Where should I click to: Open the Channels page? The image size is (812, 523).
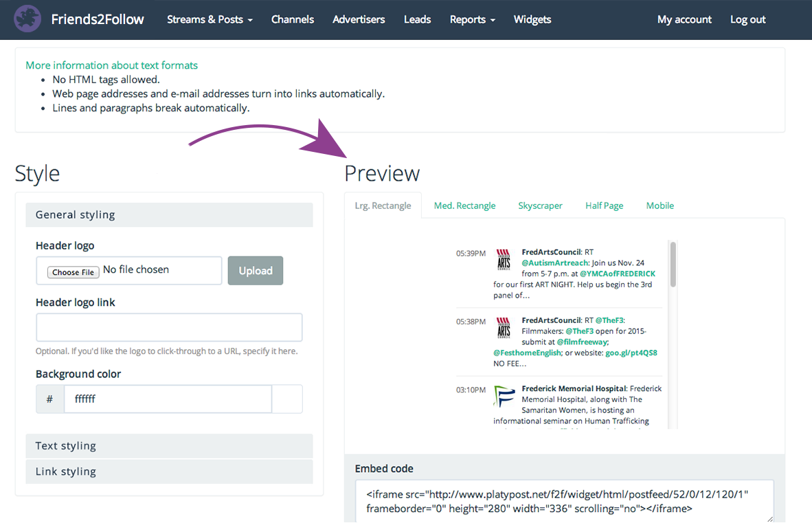coord(293,19)
